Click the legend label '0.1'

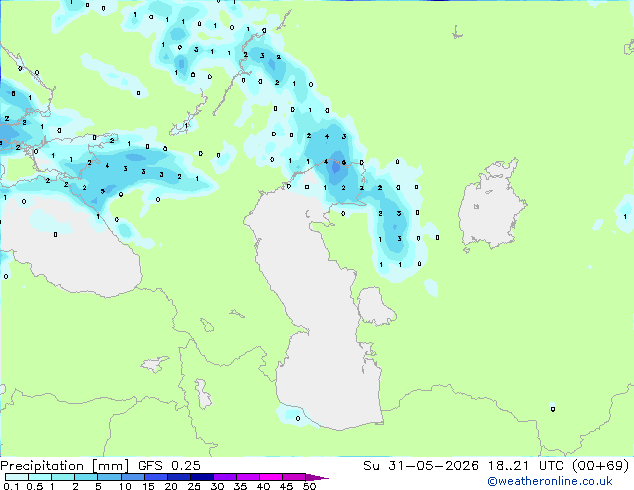(12, 486)
